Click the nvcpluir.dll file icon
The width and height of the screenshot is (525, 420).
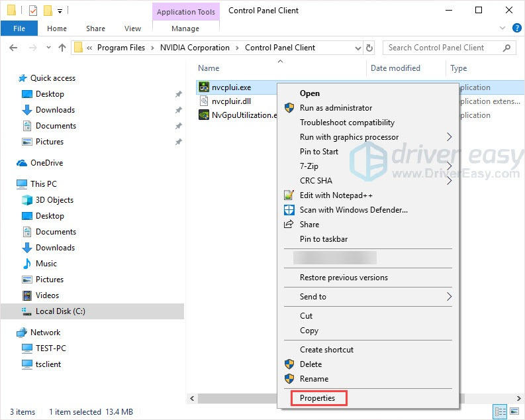point(205,101)
